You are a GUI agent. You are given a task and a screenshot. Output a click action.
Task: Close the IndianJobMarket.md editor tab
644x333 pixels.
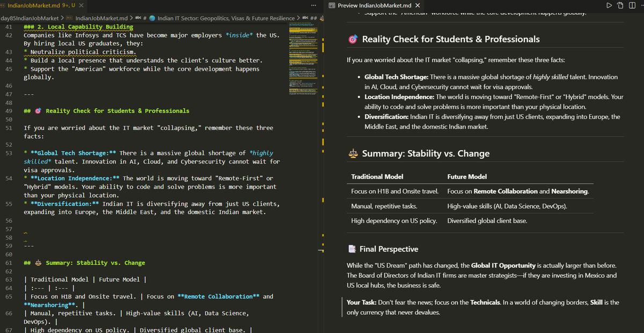point(81,5)
